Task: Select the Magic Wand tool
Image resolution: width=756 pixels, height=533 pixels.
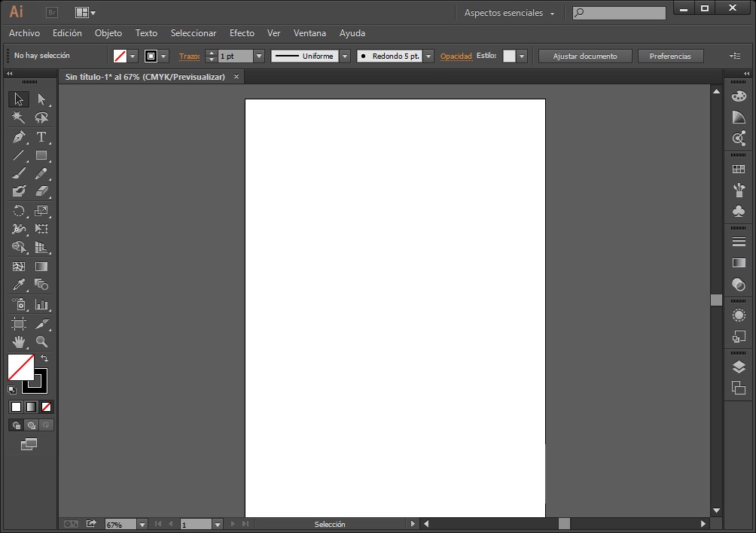Action: (x=19, y=118)
